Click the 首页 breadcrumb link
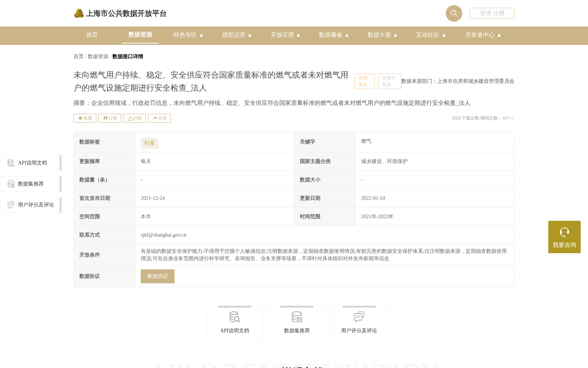Screen dimensions: 588x368 (79, 56)
